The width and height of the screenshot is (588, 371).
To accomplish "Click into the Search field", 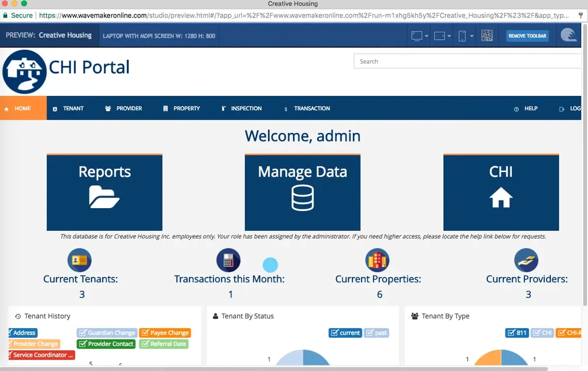I will click(467, 61).
